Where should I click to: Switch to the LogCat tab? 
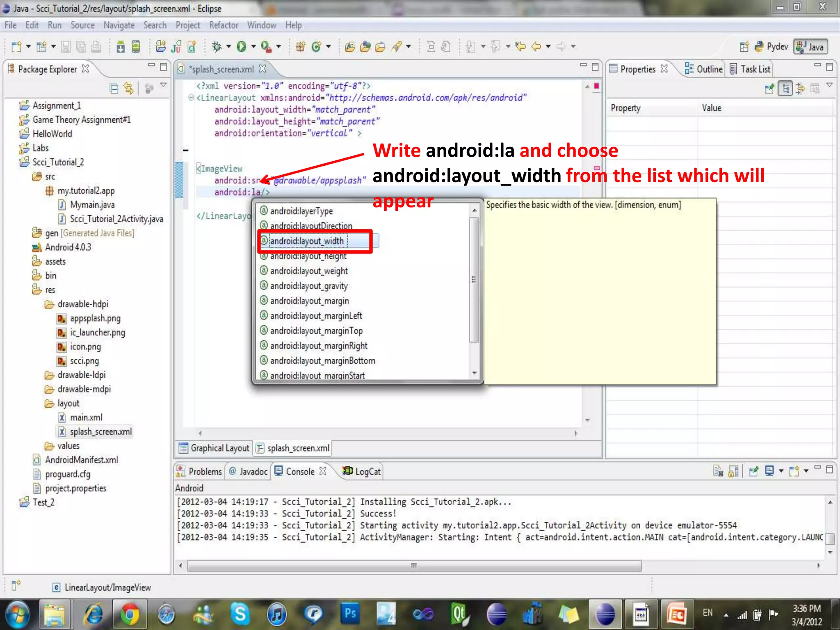(362, 471)
